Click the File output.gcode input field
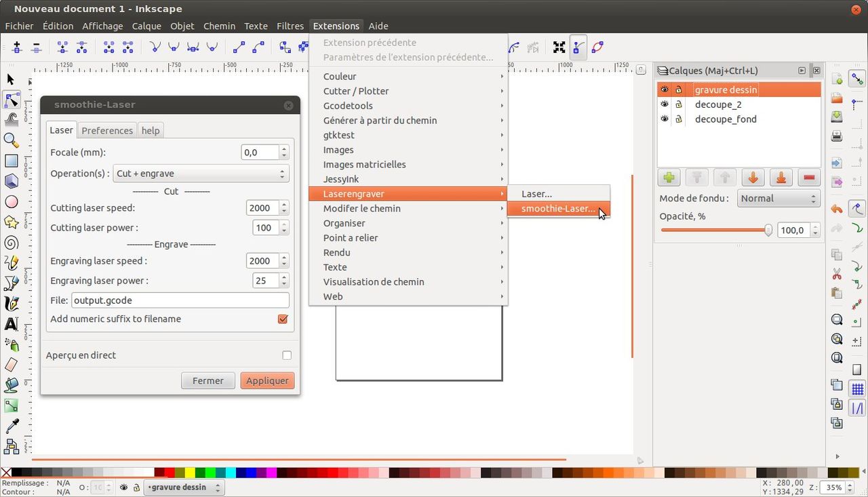Image resolution: width=868 pixels, height=497 pixels. tap(180, 300)
